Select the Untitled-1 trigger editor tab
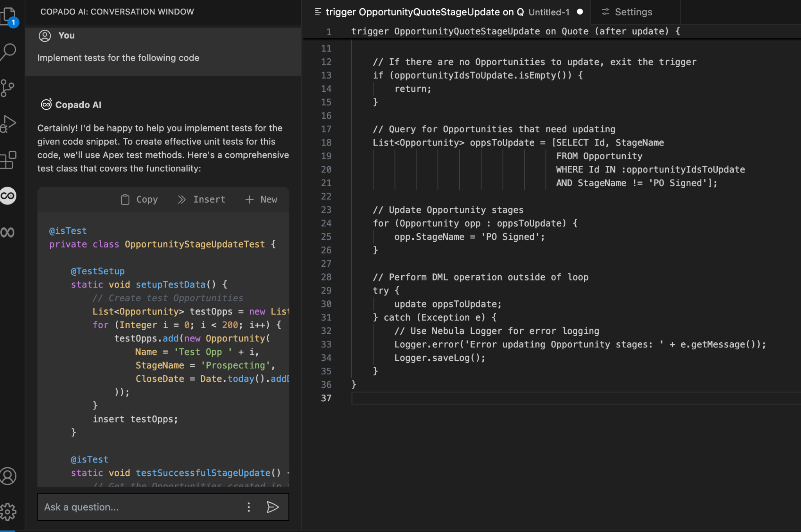 (x=446, y=12)
